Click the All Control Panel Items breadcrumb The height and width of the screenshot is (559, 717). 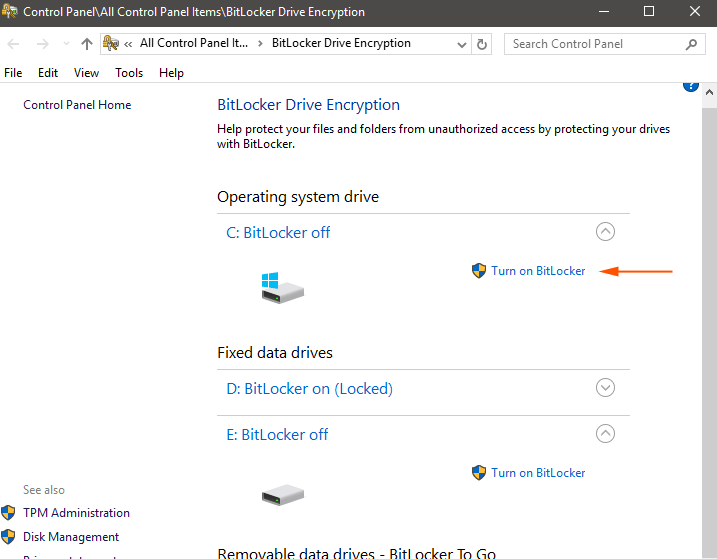(x=194, y=43)
